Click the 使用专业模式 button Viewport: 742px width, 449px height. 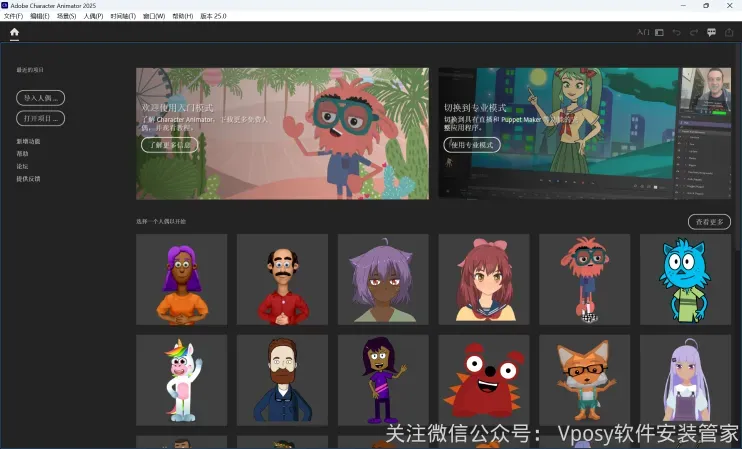pyautogui.click(x=472, y=145)
